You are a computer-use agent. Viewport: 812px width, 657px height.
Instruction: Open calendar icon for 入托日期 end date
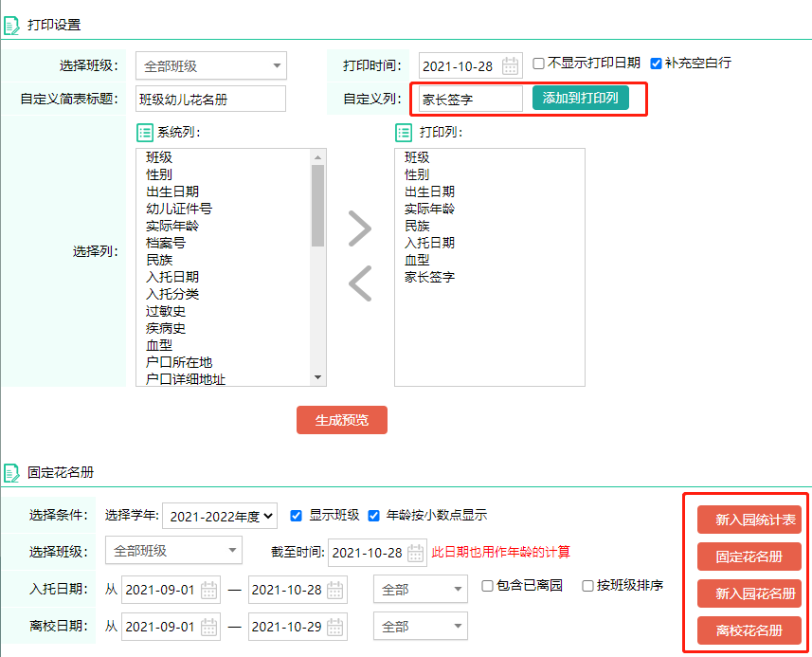point(335,590)
